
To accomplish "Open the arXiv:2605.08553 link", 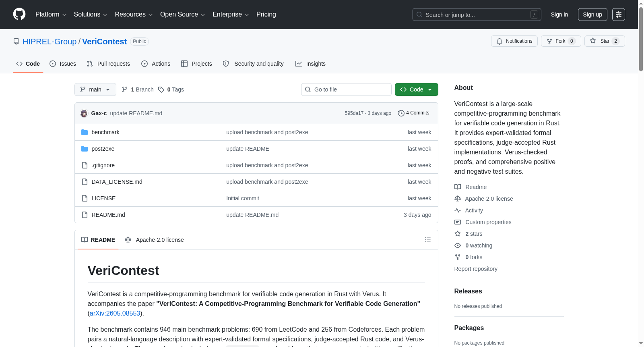I will coord(115,313).
